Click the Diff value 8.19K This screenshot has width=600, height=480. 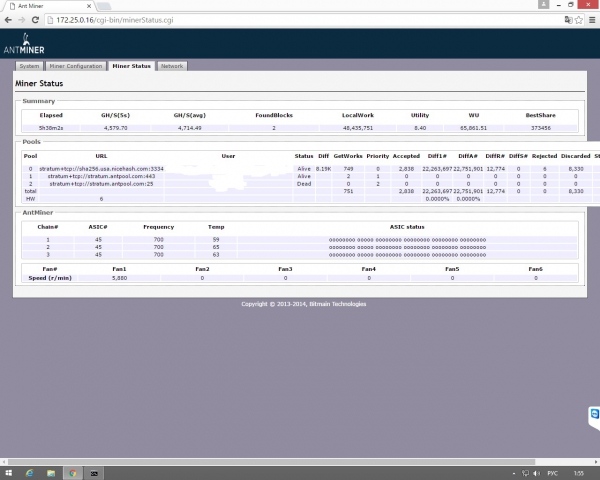tap(323, 168)
